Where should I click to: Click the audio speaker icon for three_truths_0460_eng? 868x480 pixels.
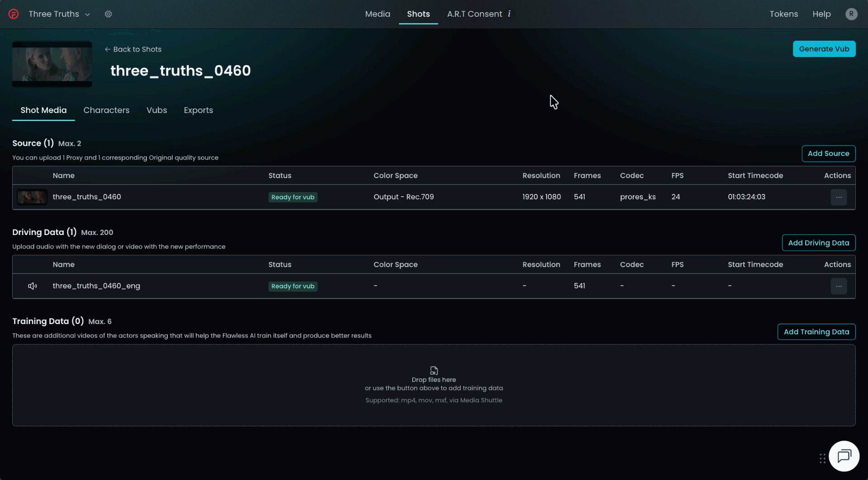pyautogui.click(x=33, y=286)
